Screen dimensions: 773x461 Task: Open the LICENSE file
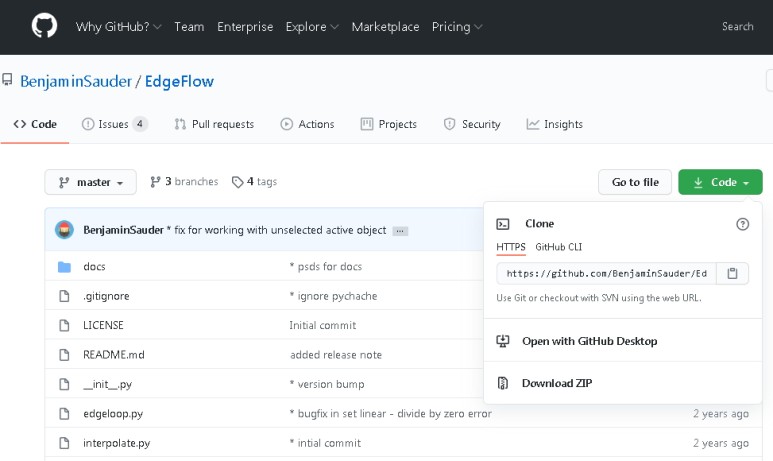(103, 325)
